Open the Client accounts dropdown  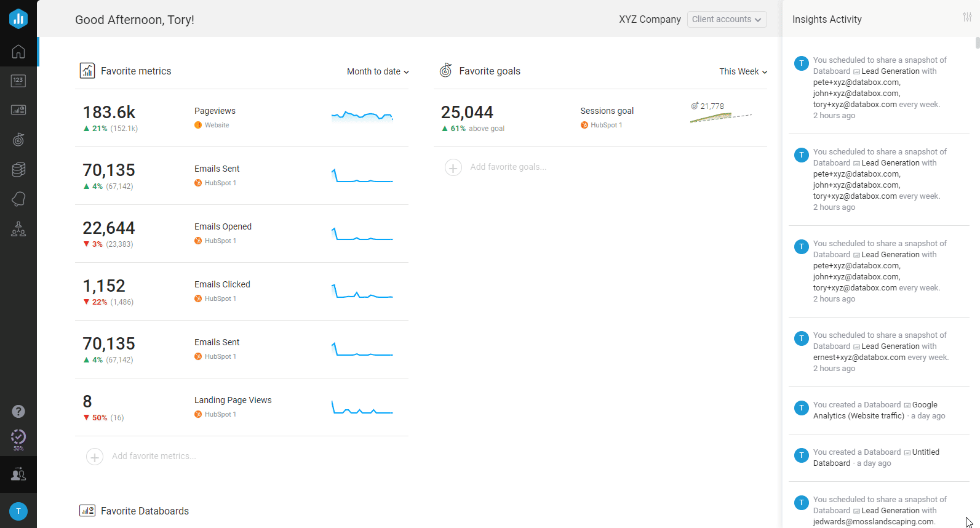(x=727, y=19)
